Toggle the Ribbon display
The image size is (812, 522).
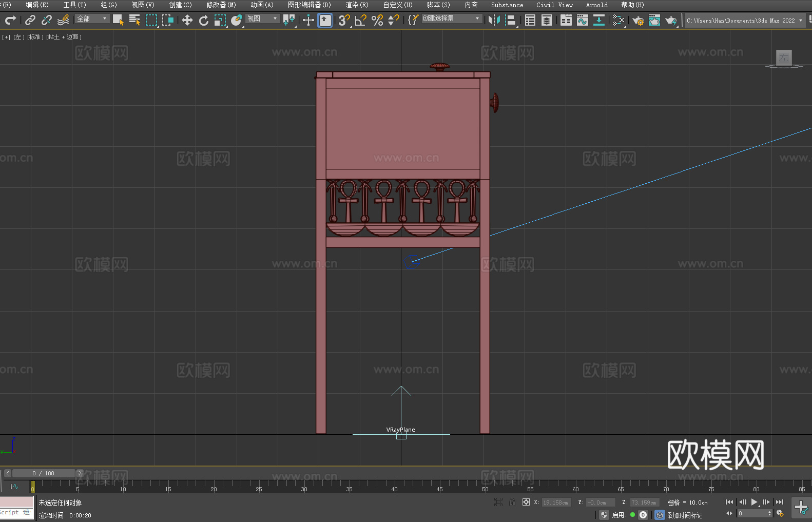click(566, 20)
